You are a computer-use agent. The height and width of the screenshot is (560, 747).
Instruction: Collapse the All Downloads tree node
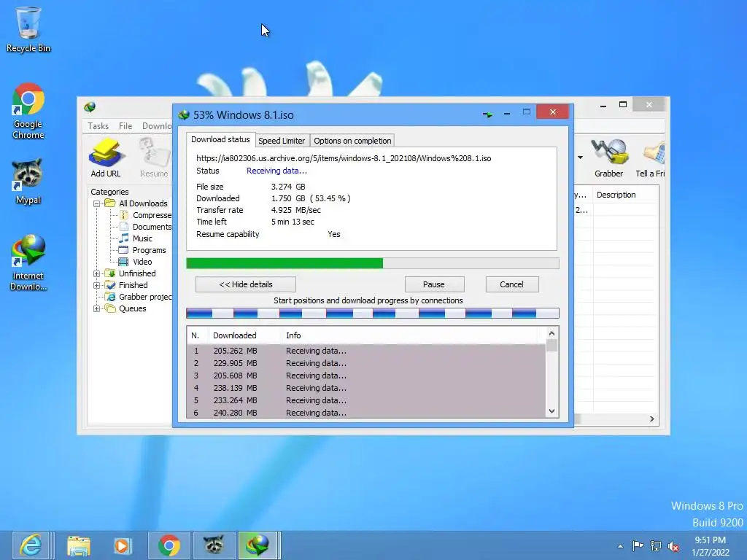click(97, 203)
